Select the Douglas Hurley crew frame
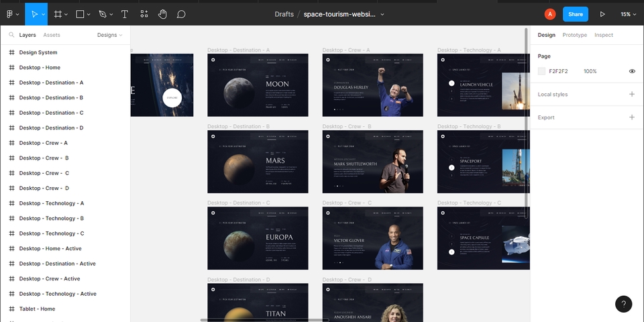 click(x=372, y=85)
